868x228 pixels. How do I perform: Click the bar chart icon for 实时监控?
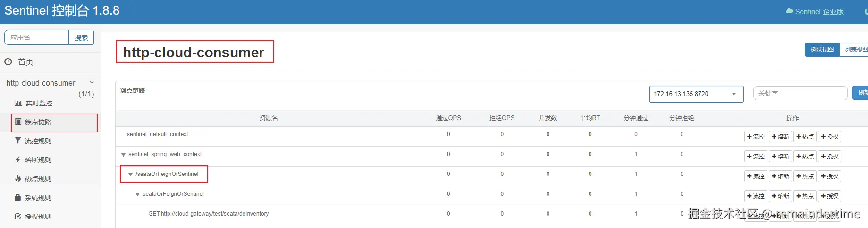point(18,103)
